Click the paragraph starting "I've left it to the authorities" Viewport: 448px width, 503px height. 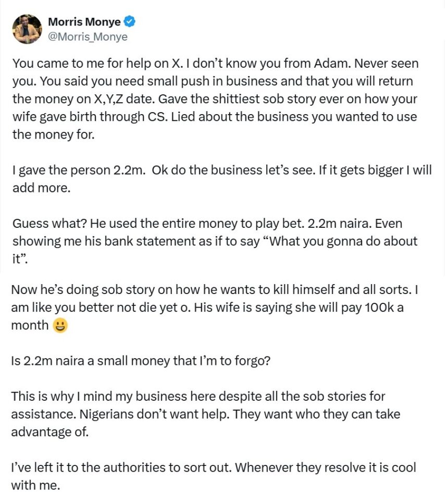214,476
